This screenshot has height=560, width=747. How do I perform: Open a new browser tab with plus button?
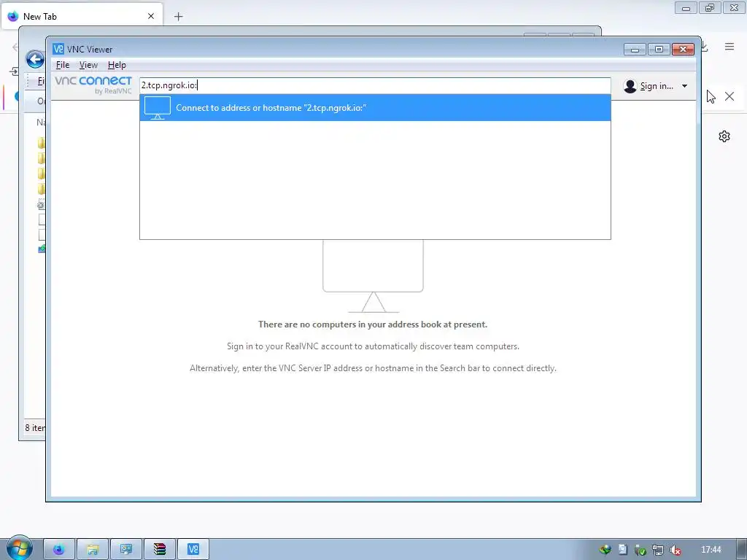(178, 17)
